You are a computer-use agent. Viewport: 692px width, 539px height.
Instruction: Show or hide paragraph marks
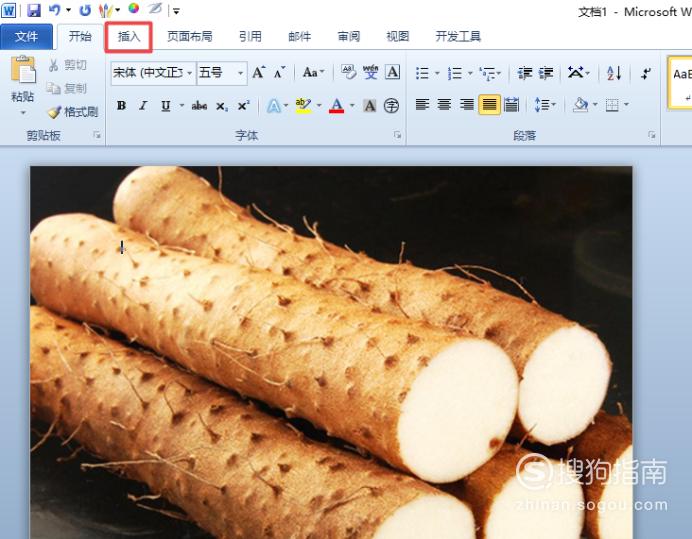tap(646, 73)
